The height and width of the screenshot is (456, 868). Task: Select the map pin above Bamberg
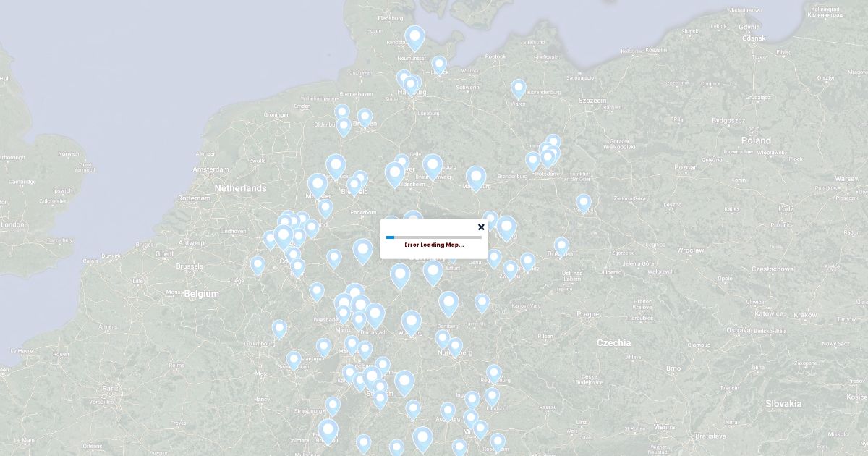448,305
